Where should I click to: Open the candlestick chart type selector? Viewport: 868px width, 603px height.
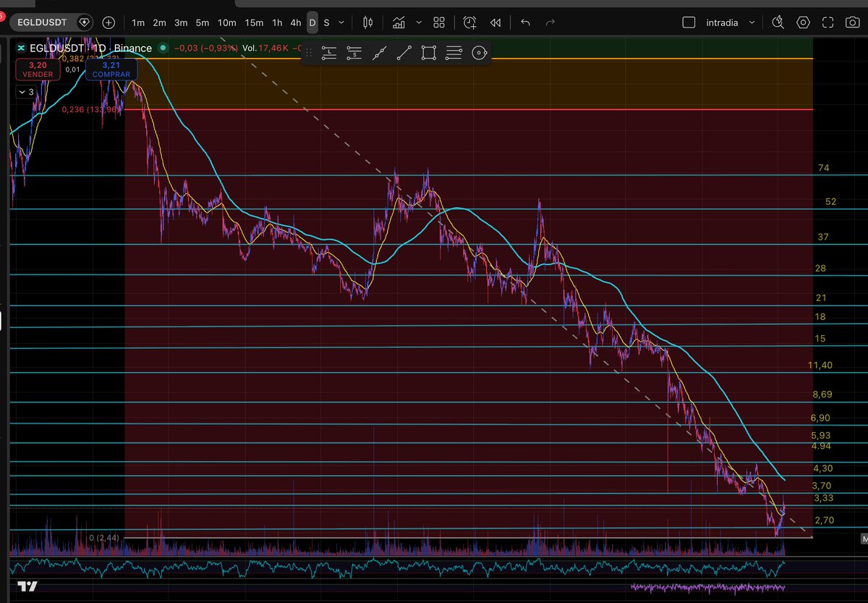pos(367,22)
